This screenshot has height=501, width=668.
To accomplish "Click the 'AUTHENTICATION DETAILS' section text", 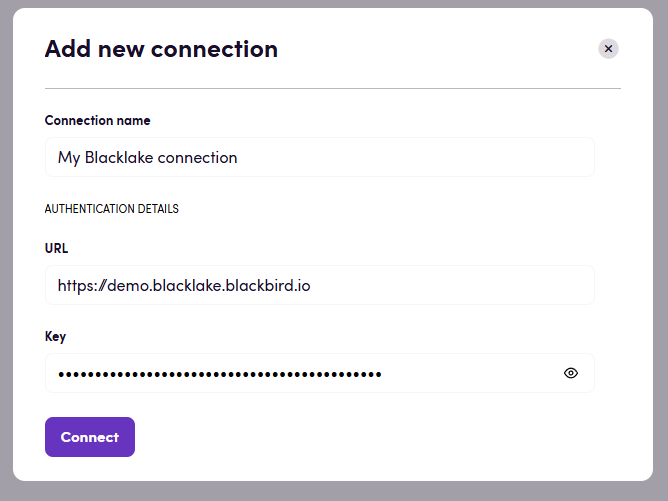I will (112, 209).
